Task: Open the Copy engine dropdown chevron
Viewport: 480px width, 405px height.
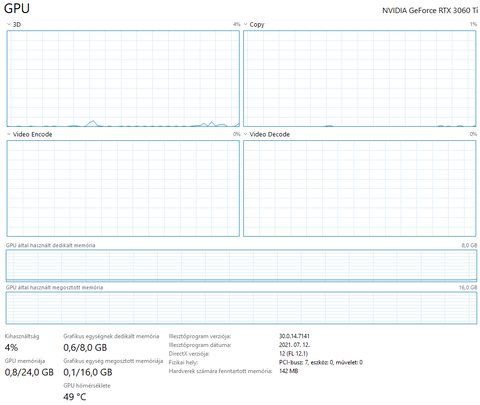Action: (x=246, y=24)
